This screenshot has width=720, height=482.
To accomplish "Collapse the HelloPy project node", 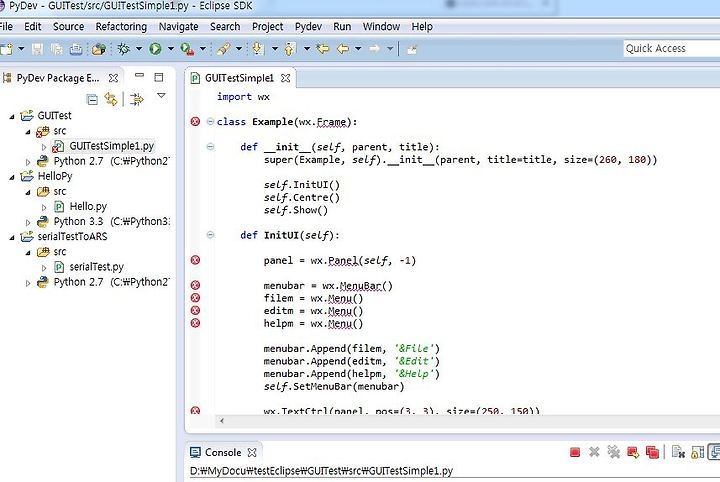I will [12, 177].
